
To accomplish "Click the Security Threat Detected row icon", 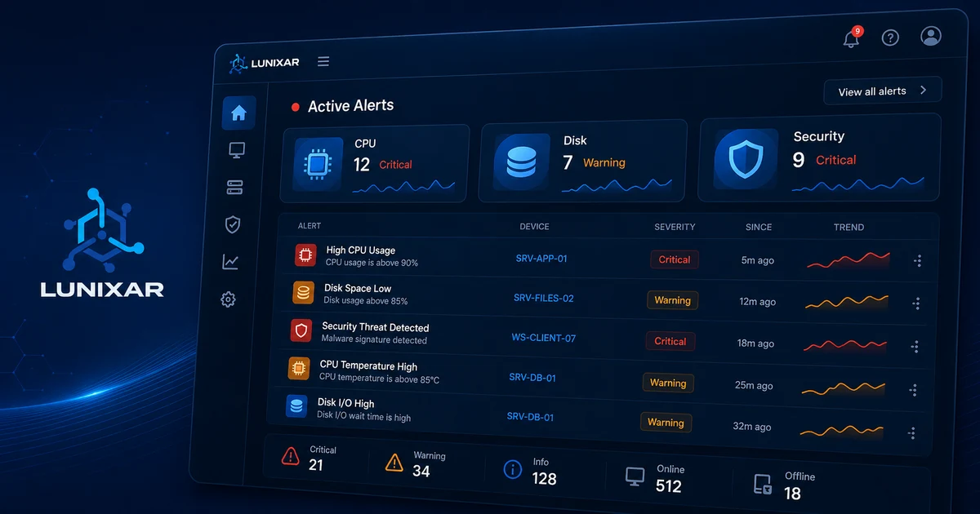I will (301, 330).
